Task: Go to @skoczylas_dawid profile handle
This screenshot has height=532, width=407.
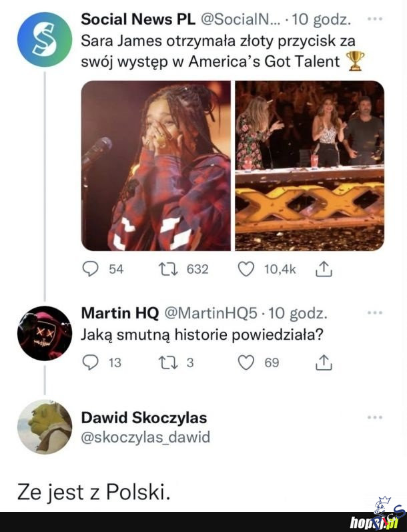Action: [x=145, y=437]
